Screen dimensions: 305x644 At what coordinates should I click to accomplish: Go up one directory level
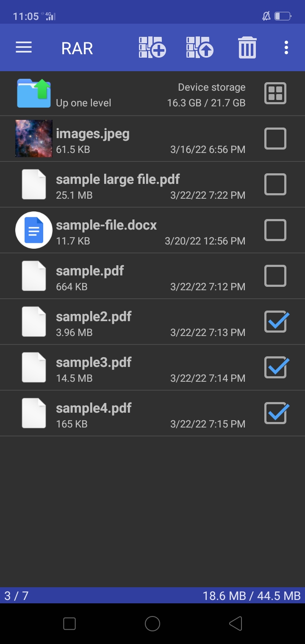coord(84,102)
